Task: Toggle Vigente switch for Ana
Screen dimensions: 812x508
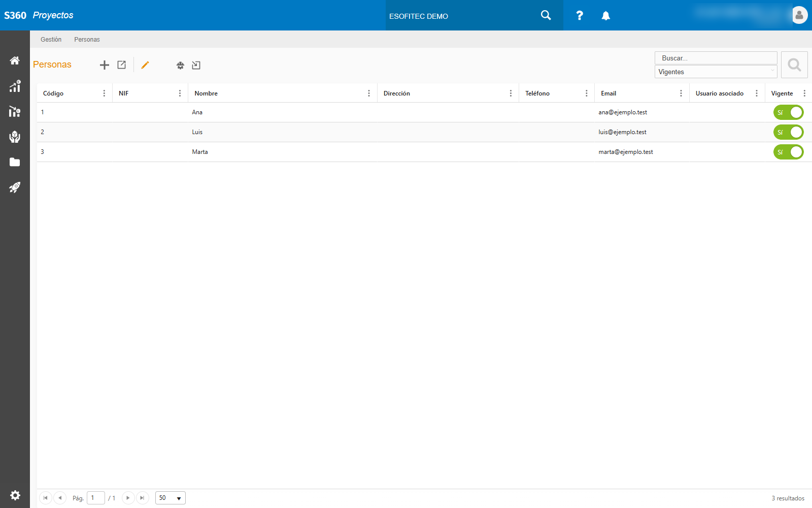Action: coord(788,112)
